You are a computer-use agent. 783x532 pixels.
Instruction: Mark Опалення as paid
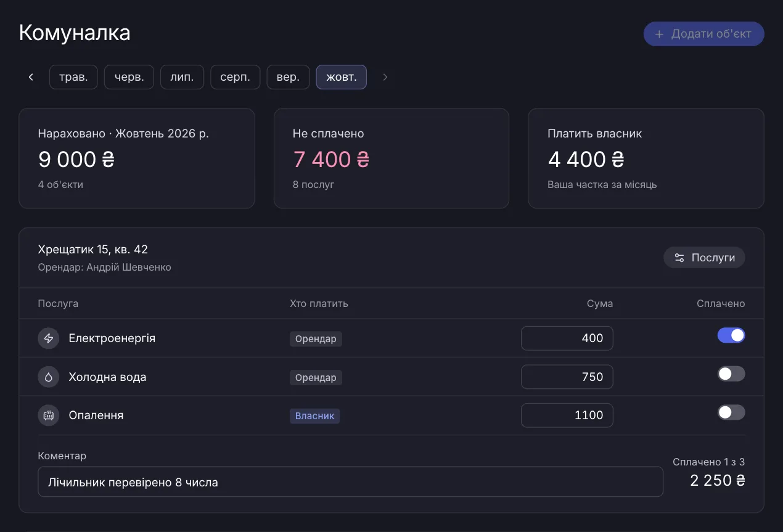(731, 412)
